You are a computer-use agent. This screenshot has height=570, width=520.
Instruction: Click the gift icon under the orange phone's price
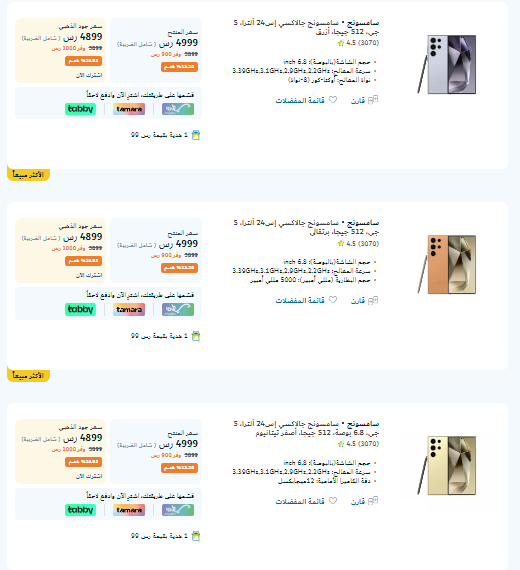(196, 336)
